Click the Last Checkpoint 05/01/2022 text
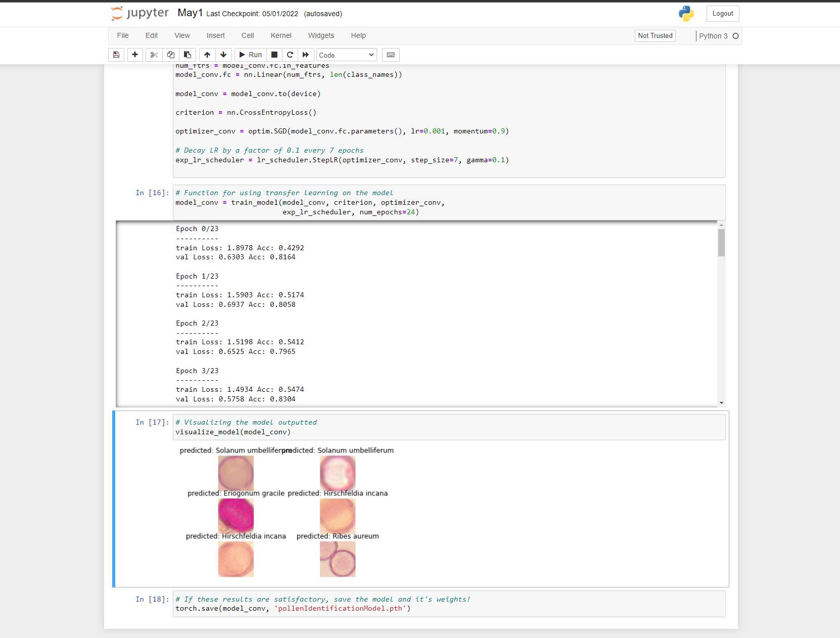 point(252,14)
